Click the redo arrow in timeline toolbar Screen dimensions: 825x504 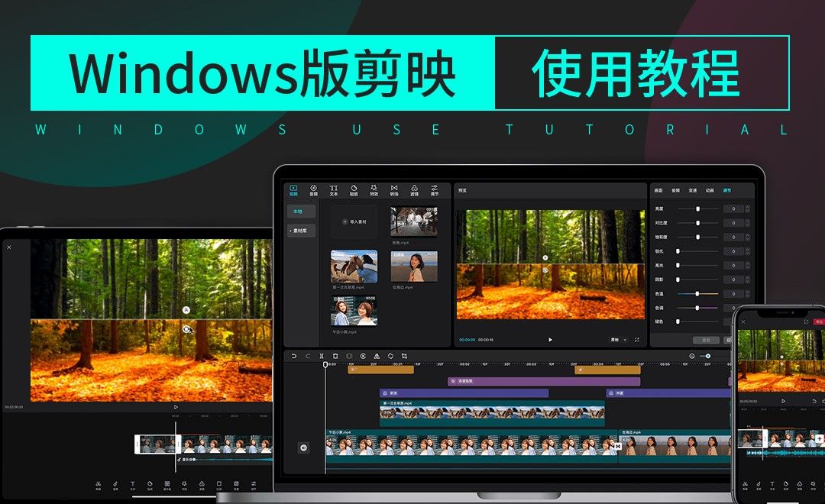(308, 356)
